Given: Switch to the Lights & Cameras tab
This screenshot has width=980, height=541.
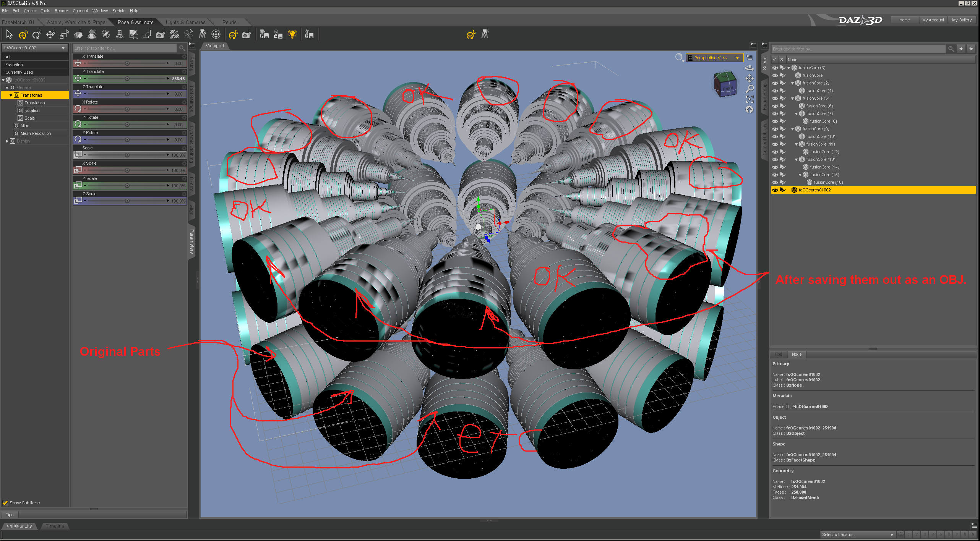Looking at the screenshot, I should (185, 22).
